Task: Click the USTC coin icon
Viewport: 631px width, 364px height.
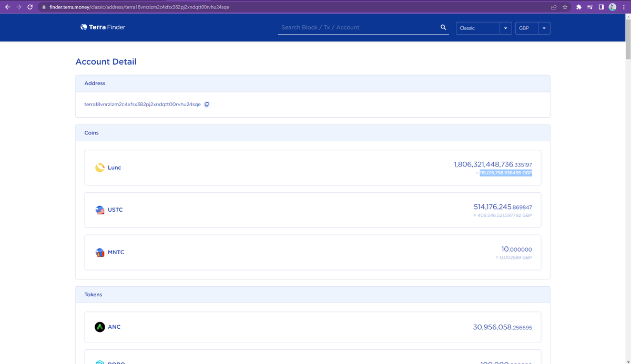Action: tap(99, 210)
